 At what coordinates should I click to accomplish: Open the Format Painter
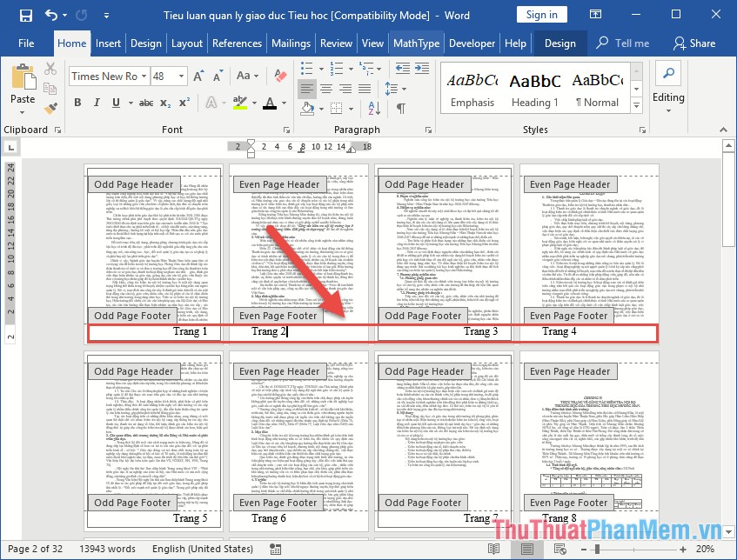pyautogui.click(x=50, y=108)
